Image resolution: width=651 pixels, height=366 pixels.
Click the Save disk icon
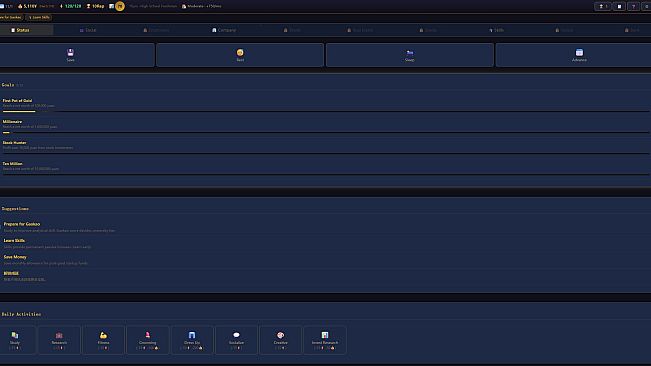tap(70, 52)
